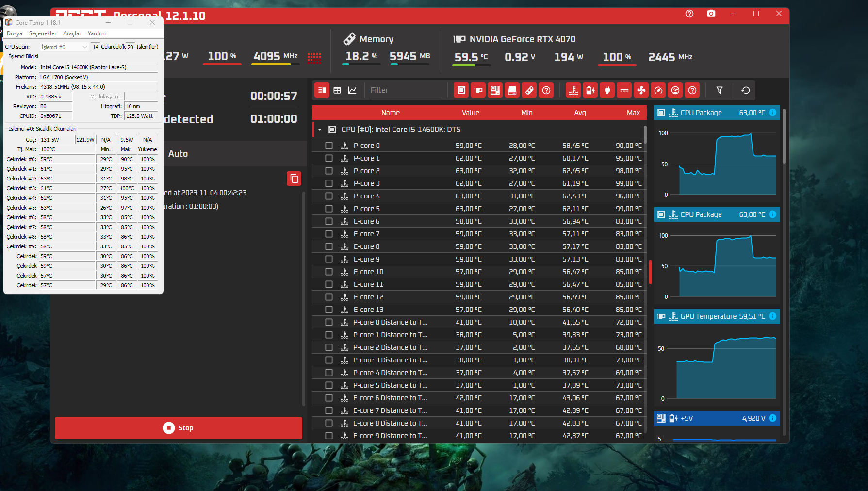Screen dimensions: 868x491
Task: Click the graph panel vertical scrollbar
Action: (x=784, y=136)
